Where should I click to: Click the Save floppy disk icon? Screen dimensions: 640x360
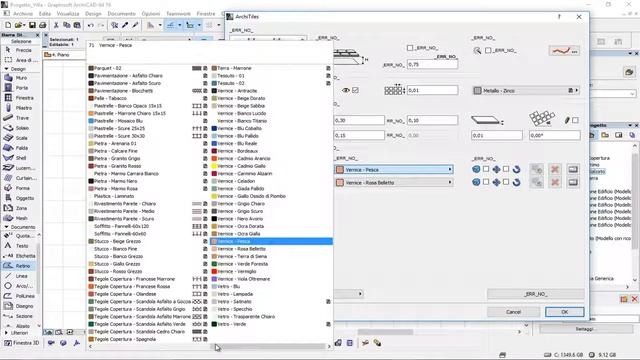point(32,25)
